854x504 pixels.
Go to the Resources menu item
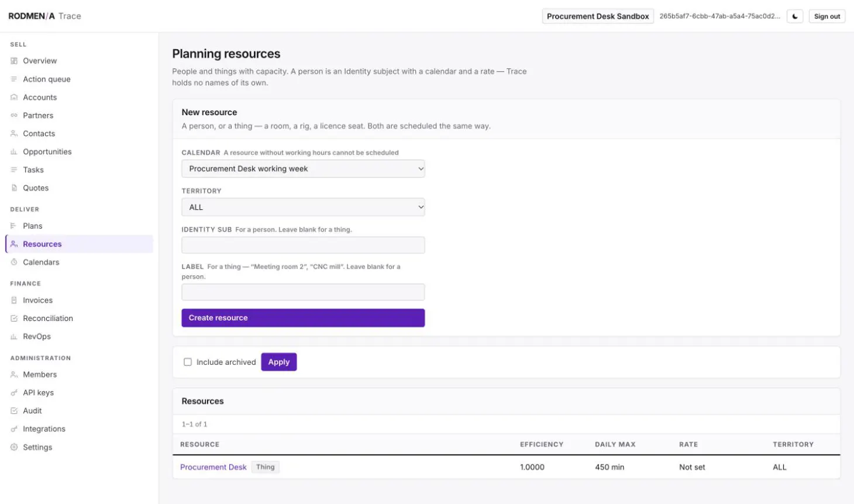pyautogui.click(x=79, y=244)
